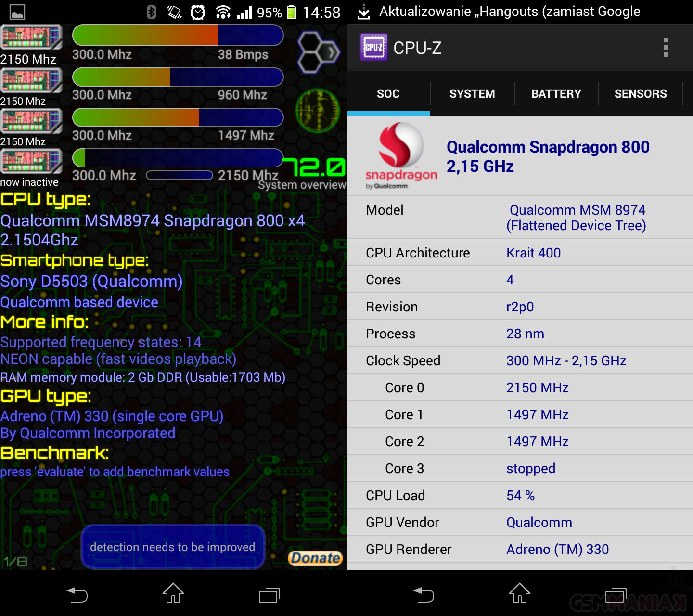Screen dimensions: 693x616
Task: Tap the Clock Speed row
Action: (x=520, y=360)
